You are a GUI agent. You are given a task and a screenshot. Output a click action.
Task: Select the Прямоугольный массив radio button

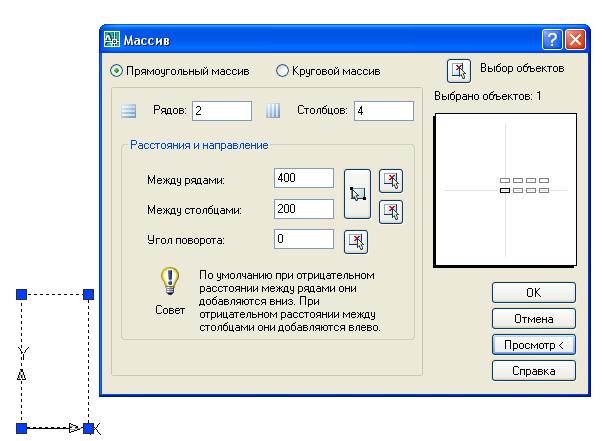click(116, 71)
